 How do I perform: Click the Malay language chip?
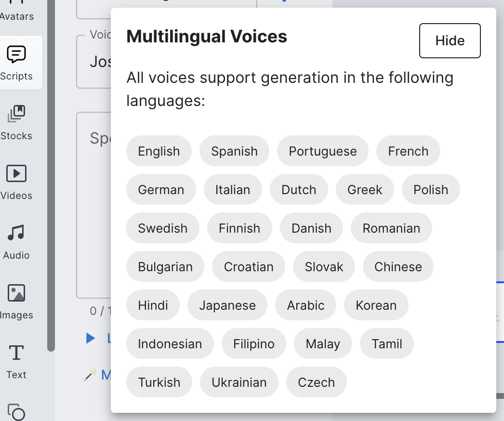point(323,344)
